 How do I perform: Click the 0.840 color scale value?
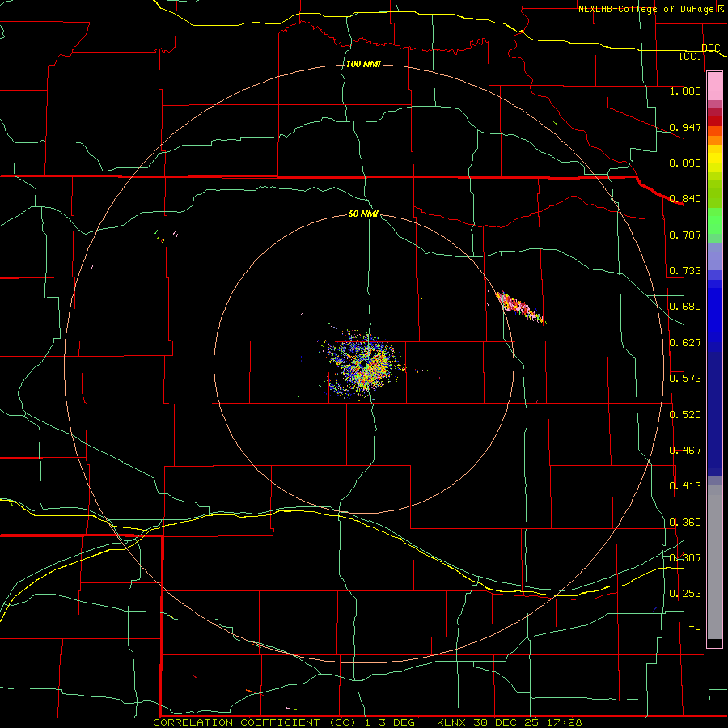pos(685,199)
